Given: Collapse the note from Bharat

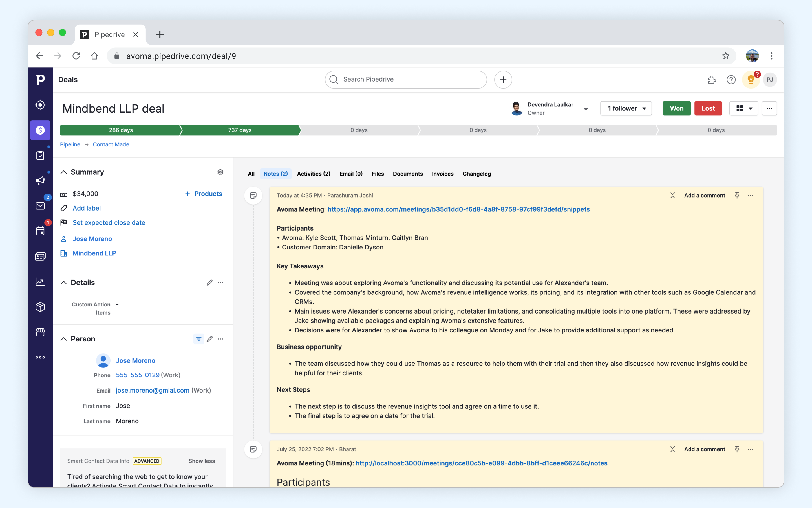Looking at the screenshot, I should click(672, 449).
